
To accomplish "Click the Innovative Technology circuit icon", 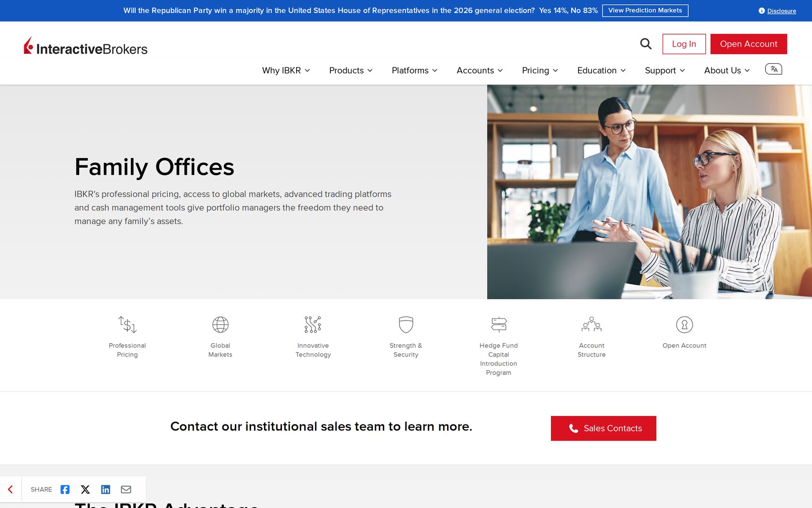I will pyautogui.click(x=313, y=325).
